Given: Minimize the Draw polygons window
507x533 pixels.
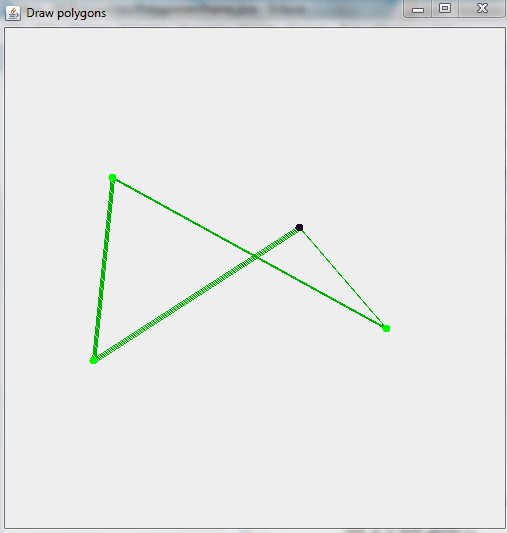Looking at the screenshot, I should tap(418, 9).
